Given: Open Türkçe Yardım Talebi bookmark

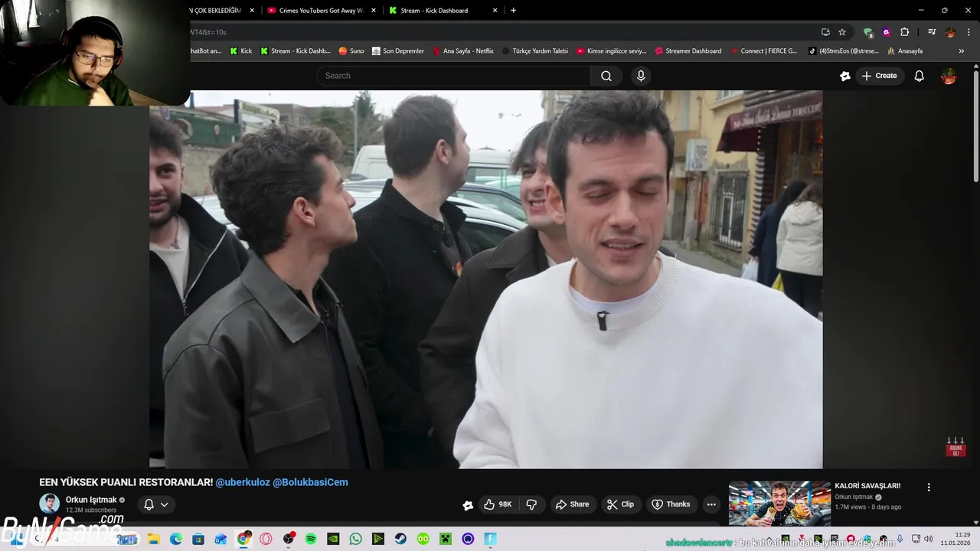Looking at the screenshot, I should coord(535,51).
